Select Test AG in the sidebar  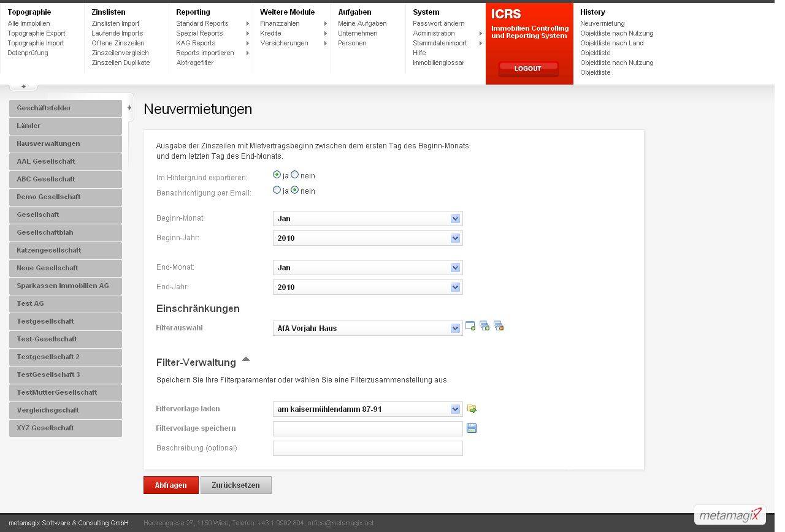66,303
